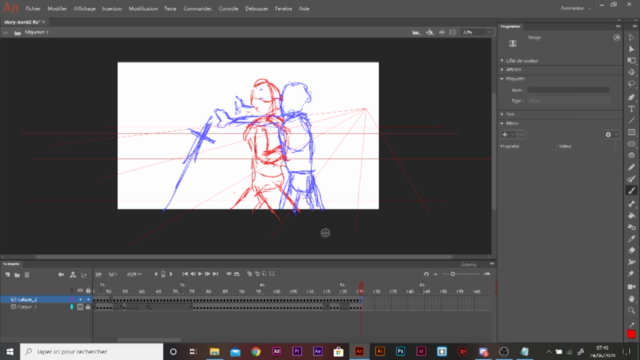Collapse the Filtres section
640x360 pixels.
(x=502, y=123)
